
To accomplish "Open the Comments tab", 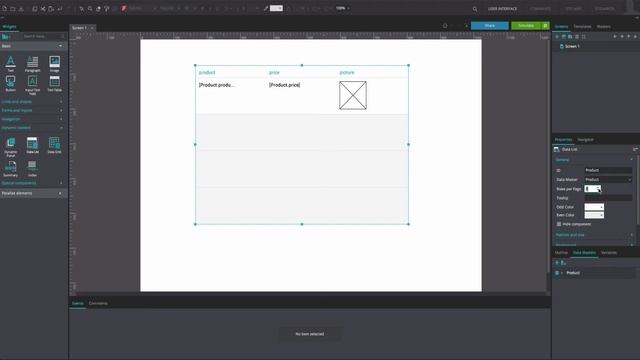I will coord(98,304).
